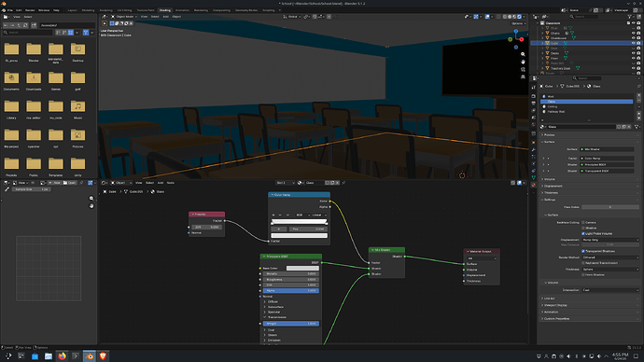
Task: Open the Render properties tab icon
Action: tap(534, 96)
